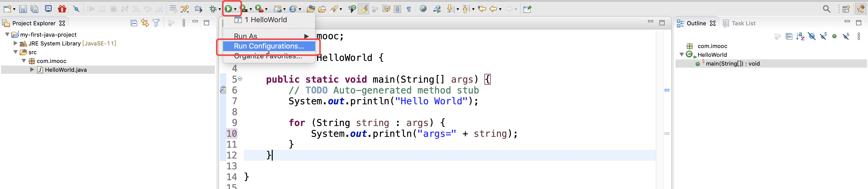868x189 pixels.
Task: Toggle Hide Non-Public Members in Outline
Action: coord(834,36)
